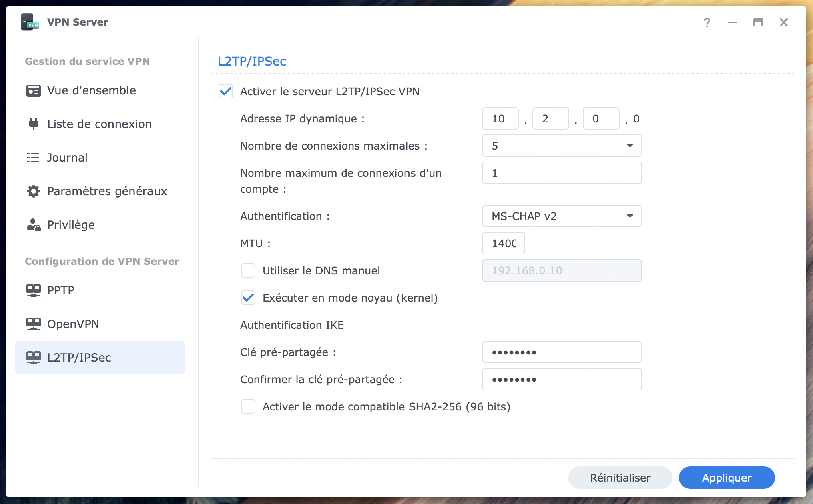
Task: Click the plug icon for Liste de connexion
Action: pyautogui.click(x=33, y=124)
